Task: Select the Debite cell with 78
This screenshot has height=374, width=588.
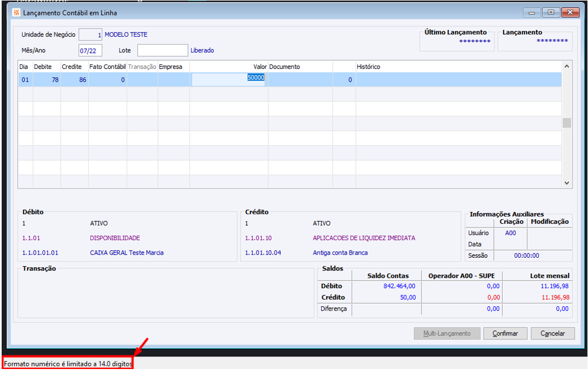Action: pos(47,80)
